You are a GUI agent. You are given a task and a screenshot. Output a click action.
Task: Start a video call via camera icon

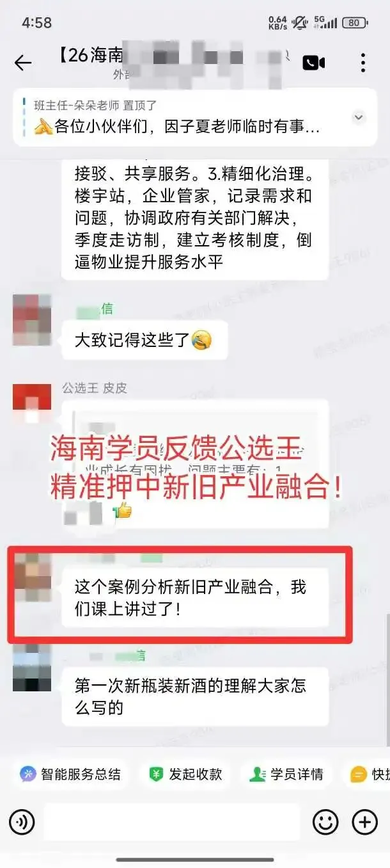[x=313, y=62]
